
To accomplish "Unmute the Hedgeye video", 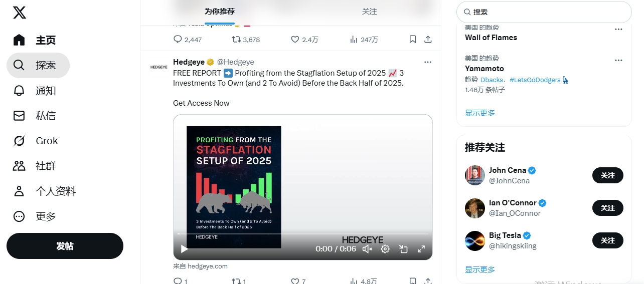I will pyautogui.click(x=367, y=249).
